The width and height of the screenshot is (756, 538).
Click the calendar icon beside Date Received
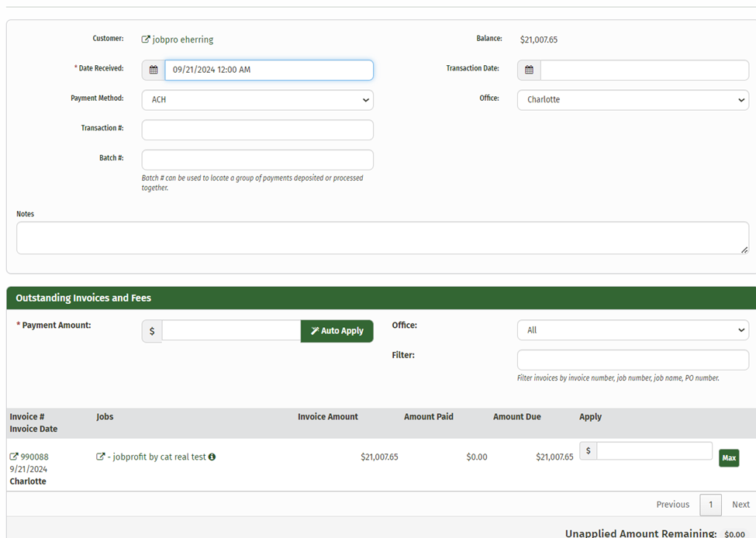(154, 70)
